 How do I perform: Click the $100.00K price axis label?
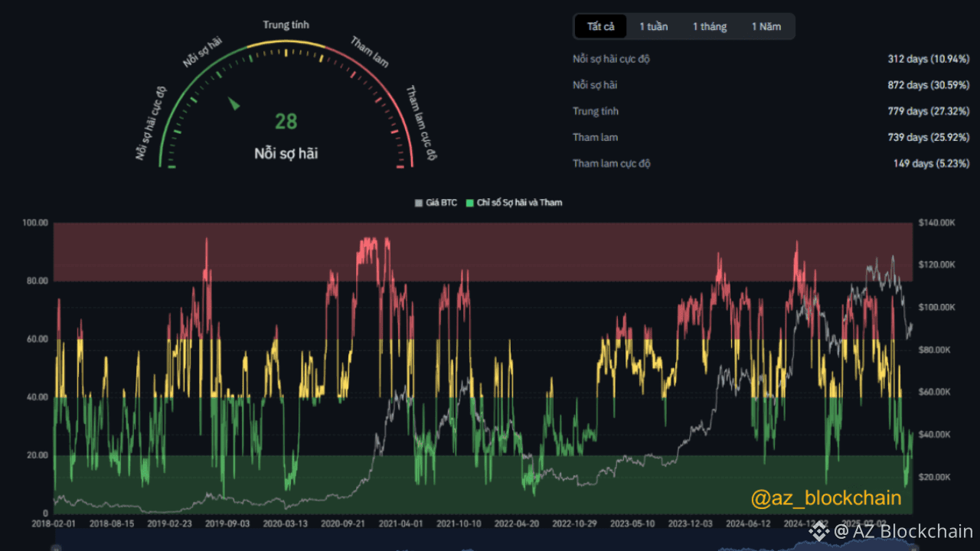(x=939, y=308)
